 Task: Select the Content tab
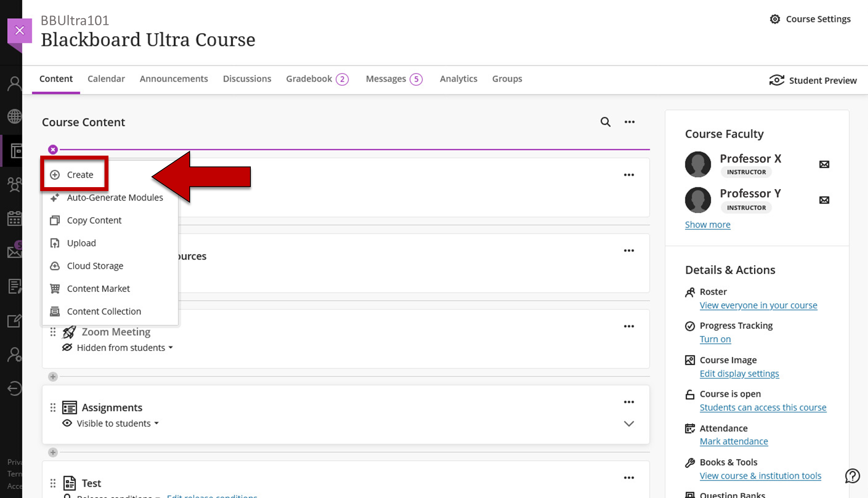coord(56,79)
